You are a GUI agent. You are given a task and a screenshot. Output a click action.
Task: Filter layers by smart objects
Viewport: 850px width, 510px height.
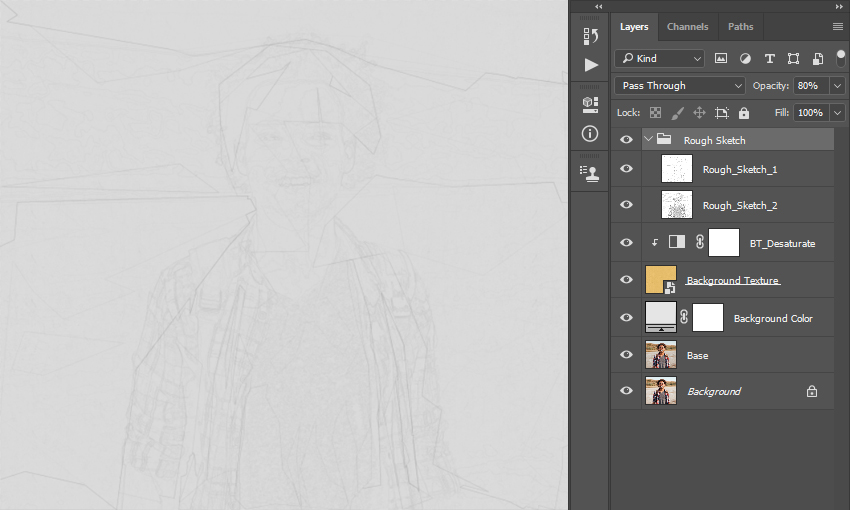[x=818, y=59]
